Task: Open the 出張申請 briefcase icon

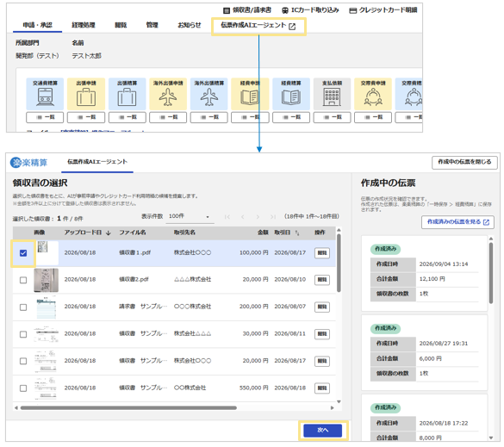Action: click(x=86, y=94)
